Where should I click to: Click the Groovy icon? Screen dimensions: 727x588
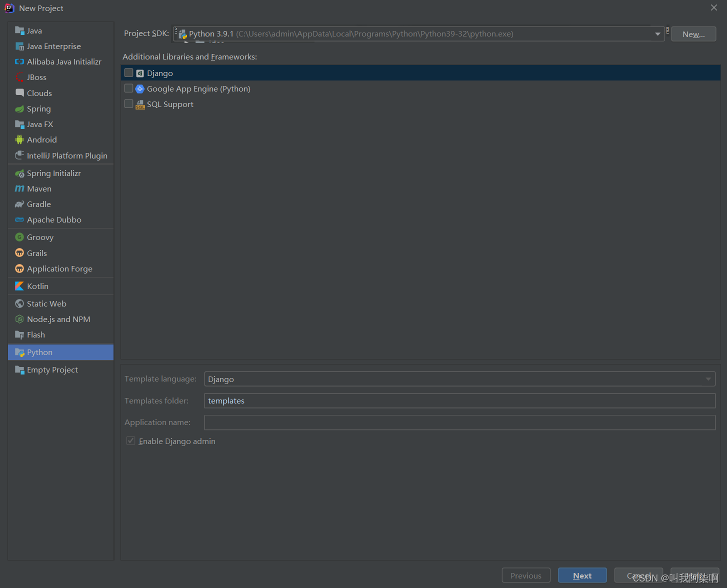tap(19, 237)
